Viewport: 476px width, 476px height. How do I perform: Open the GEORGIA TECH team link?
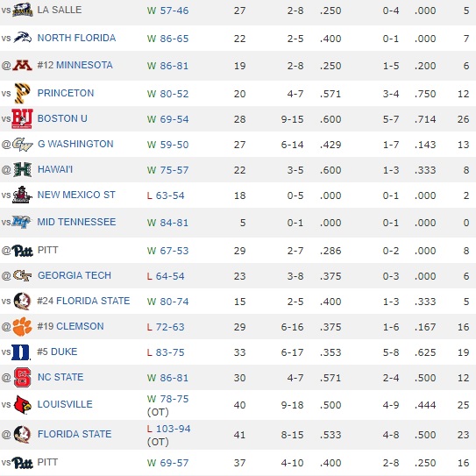(75, 275)
